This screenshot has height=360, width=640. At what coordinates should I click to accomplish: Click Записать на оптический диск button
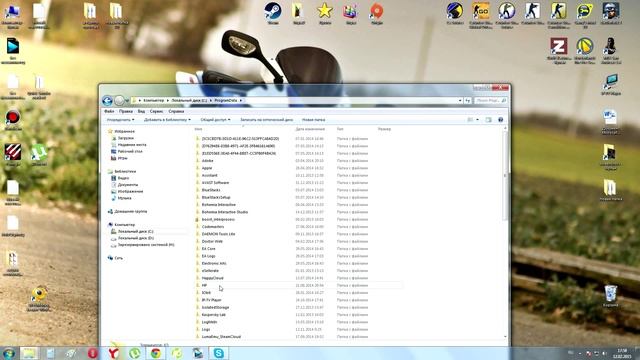[x=267, y=120]
